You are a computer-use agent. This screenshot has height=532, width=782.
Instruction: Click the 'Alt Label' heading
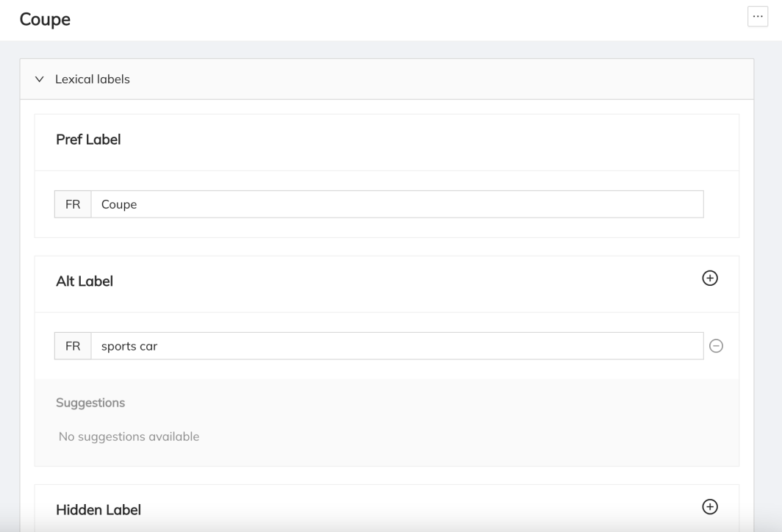[x=85, y=281]
